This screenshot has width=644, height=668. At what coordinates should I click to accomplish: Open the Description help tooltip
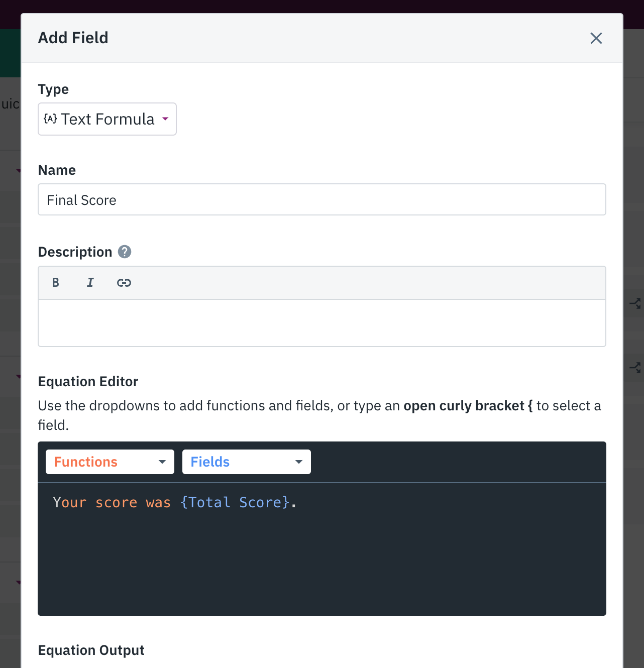tap(124, 252)
